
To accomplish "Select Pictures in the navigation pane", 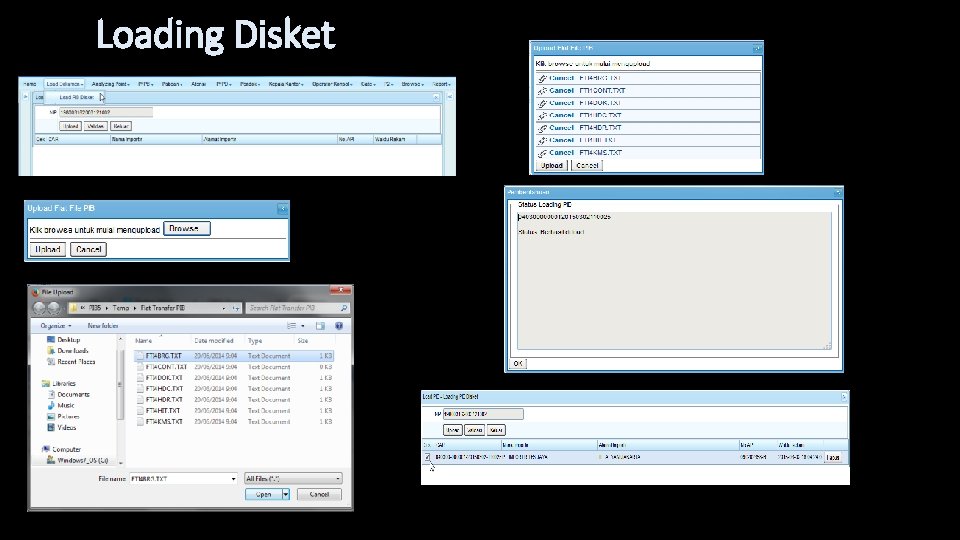I will [63, 416].
